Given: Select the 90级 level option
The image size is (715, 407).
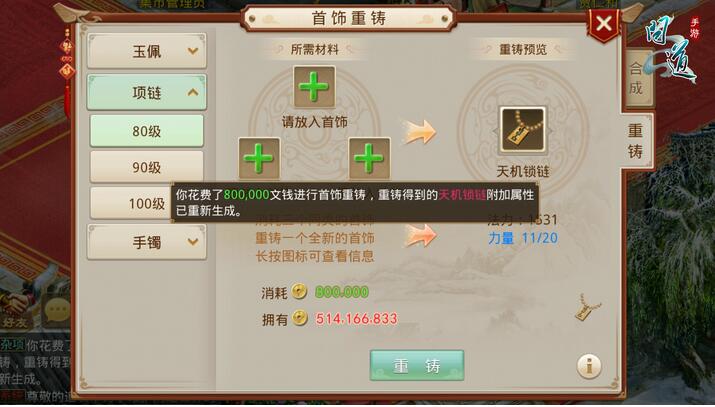Looking at the screenshot, I should click(146, 167).
